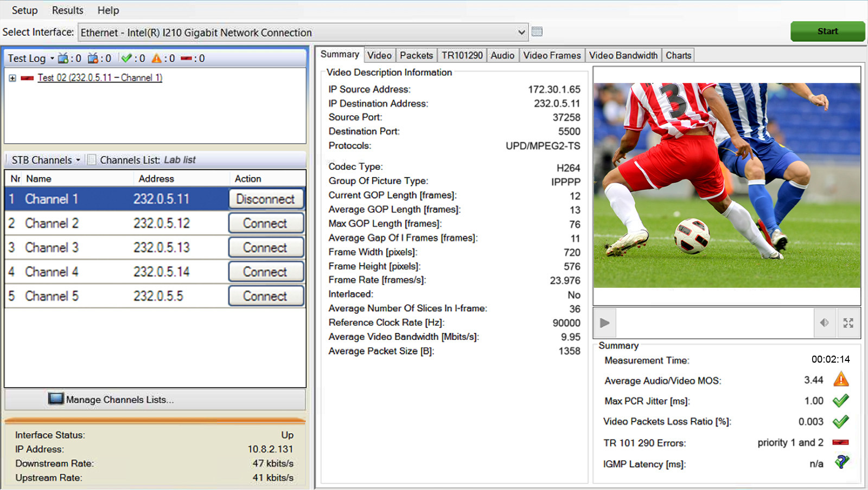This screenshot has height=490, width=868.
Task: Switch to the TR101290 tab
Action: (461, 55)
